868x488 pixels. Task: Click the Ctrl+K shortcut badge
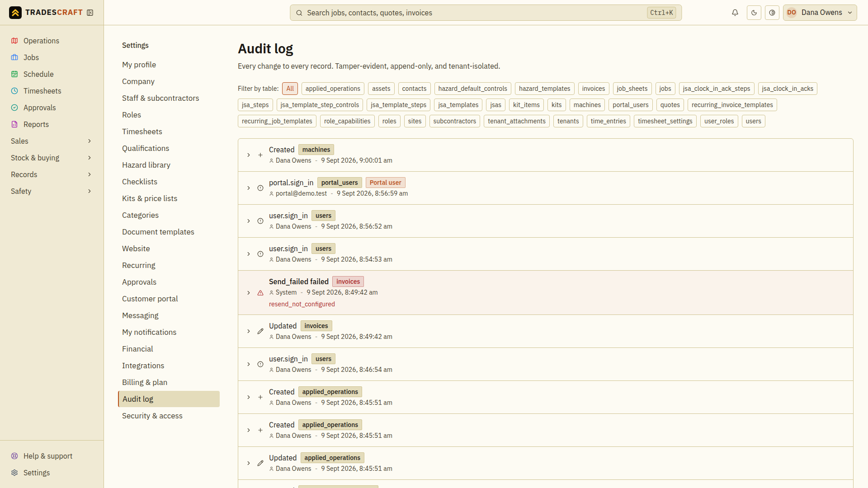point(661,13)
